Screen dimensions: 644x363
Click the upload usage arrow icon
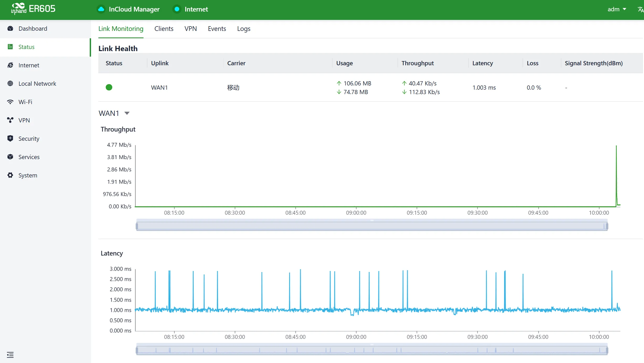tap(339, 83)
